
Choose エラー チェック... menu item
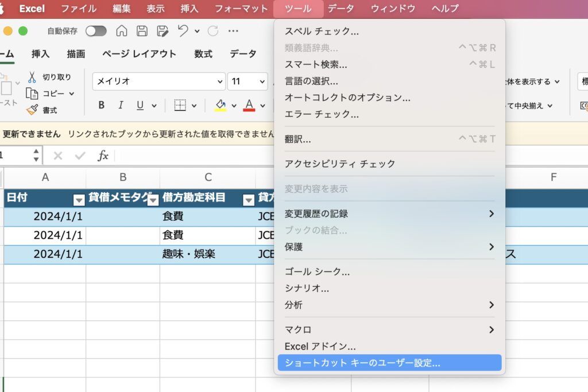390,114
